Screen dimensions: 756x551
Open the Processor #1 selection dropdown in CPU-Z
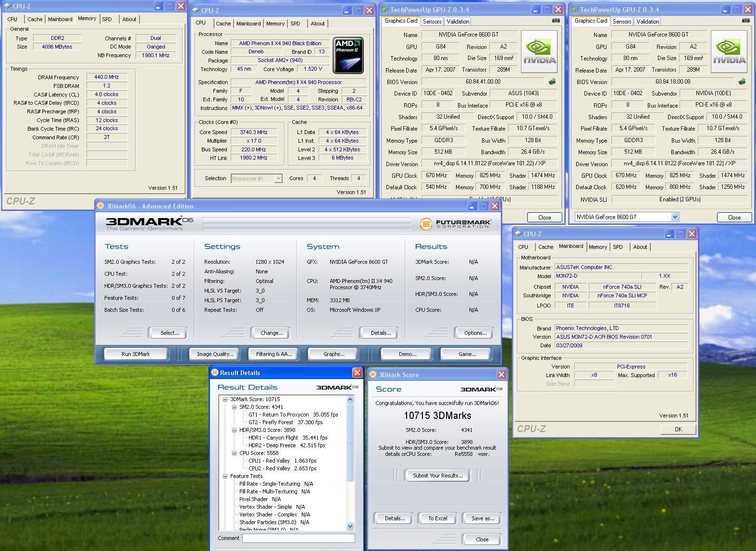(x=278, y=179)
